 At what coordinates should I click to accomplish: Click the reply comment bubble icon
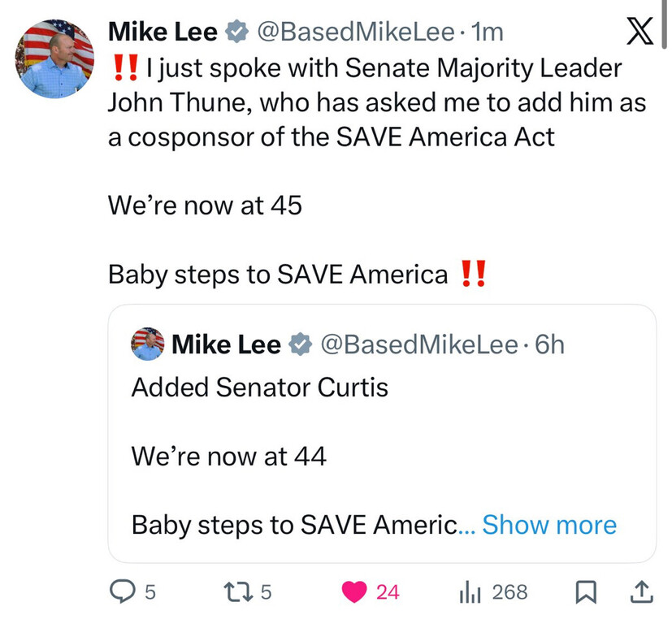click(x=121, y=592)
